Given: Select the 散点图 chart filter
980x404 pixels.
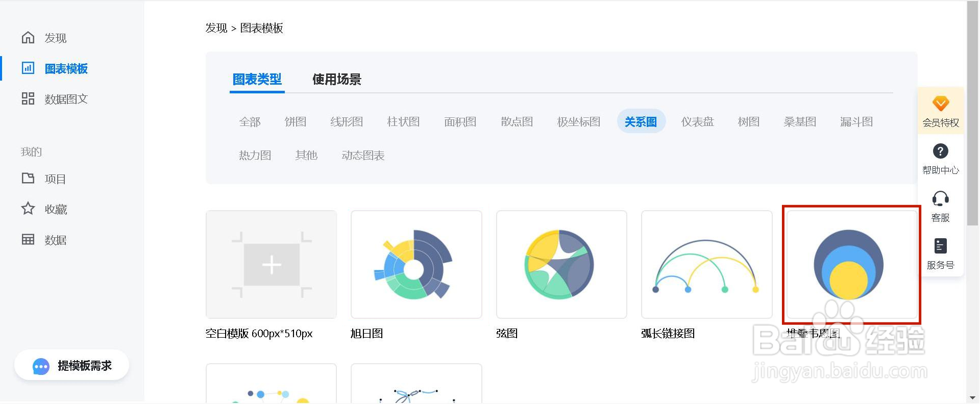Looking at the screenshot, I should [517, 121].
